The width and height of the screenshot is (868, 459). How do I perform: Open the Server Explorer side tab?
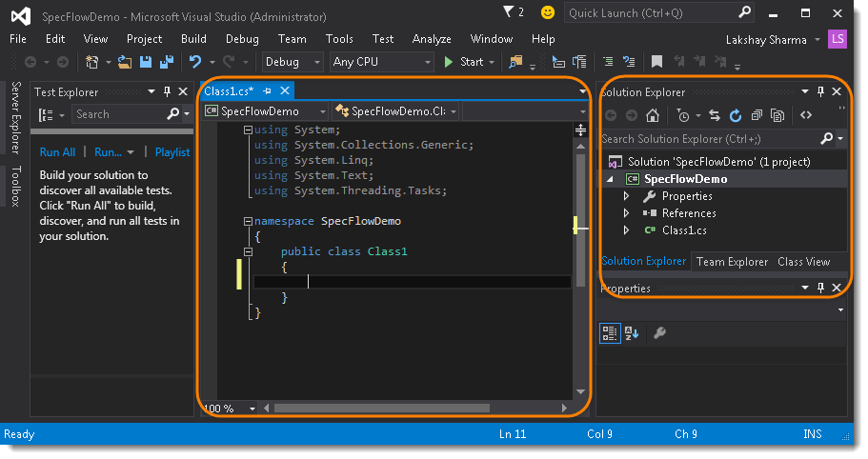16,117
